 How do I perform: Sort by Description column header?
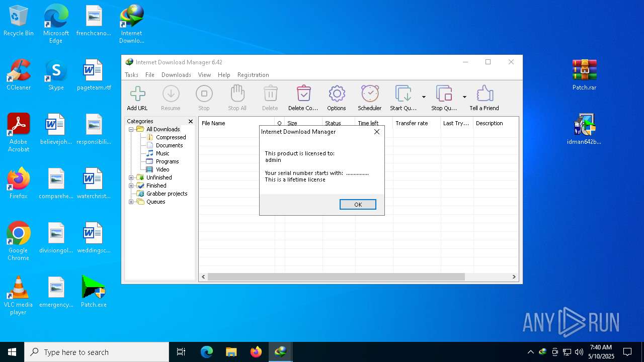(x=496, y=123)
